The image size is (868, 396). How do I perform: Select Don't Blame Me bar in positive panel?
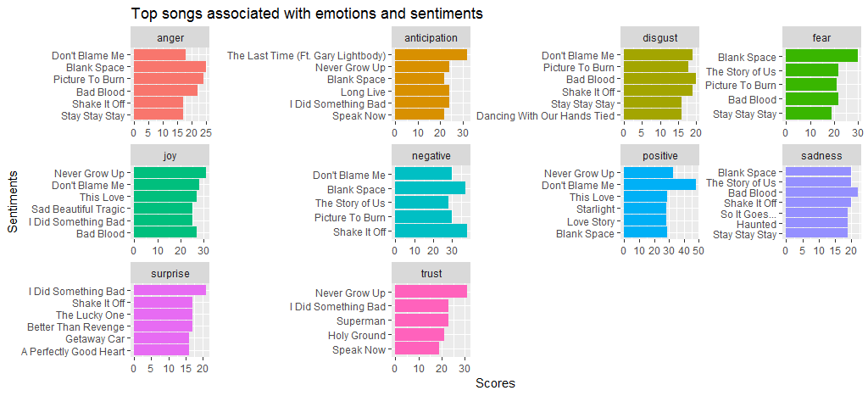click(659, 185)
